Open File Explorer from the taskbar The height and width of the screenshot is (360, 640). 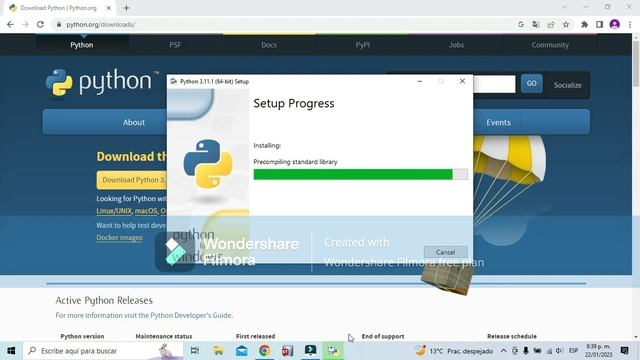218,351
